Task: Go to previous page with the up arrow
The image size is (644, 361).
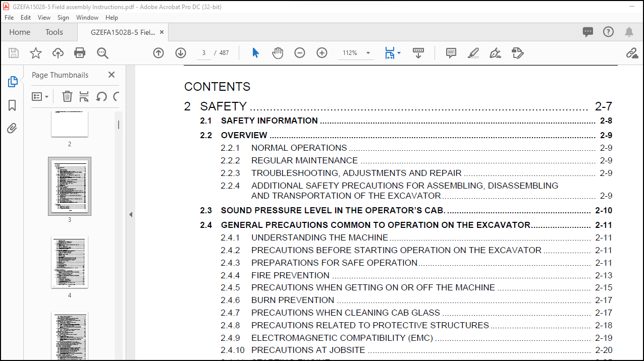Action: [x=158, y=53]
